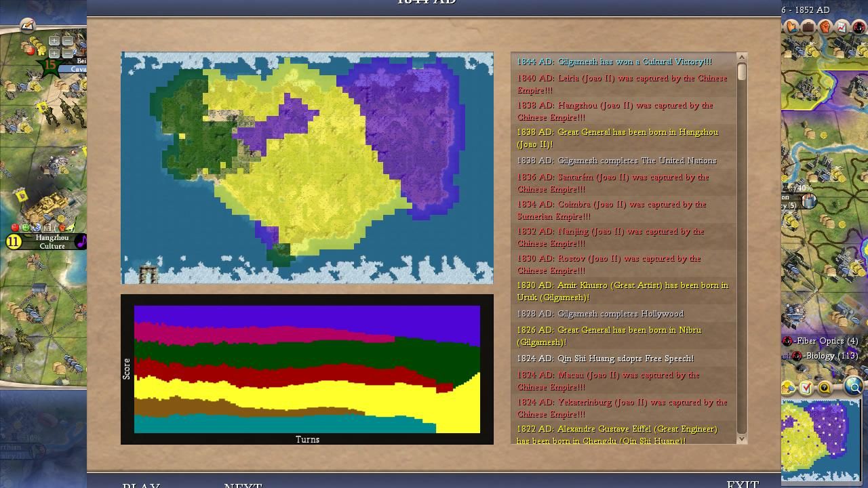Open the Civics fist icon
Viewport: 868px width, 488px height.
[825, 27]
